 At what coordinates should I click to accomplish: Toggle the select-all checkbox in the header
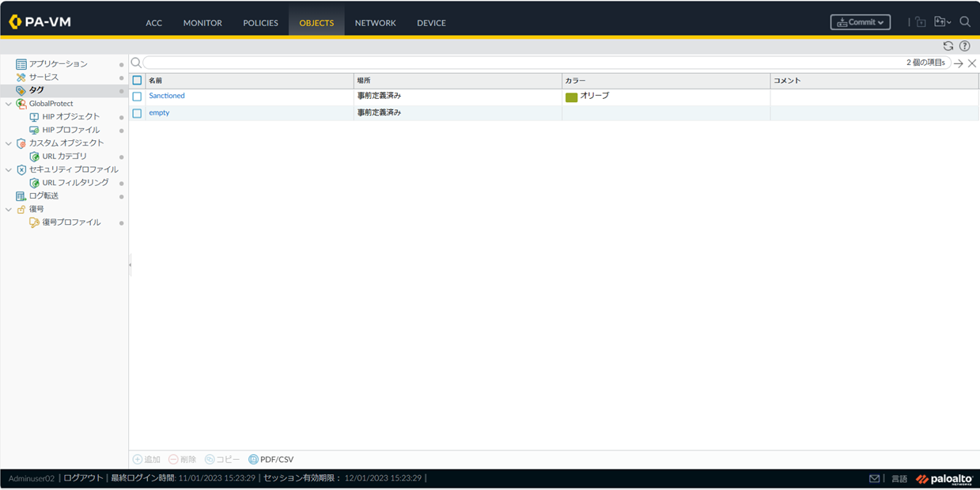click(137, 81)
